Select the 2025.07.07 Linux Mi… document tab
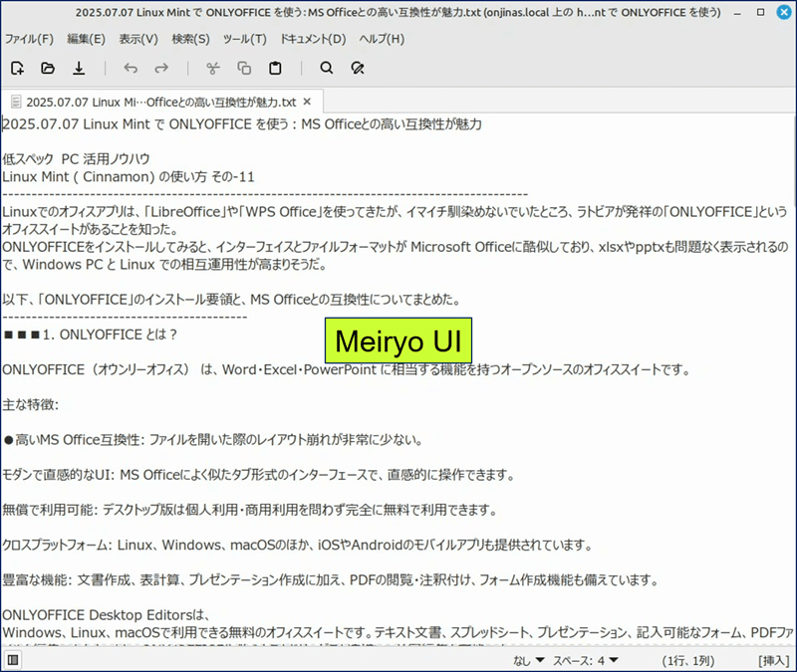This screenshot has width=797, height=672. click(x=161, y=103)
